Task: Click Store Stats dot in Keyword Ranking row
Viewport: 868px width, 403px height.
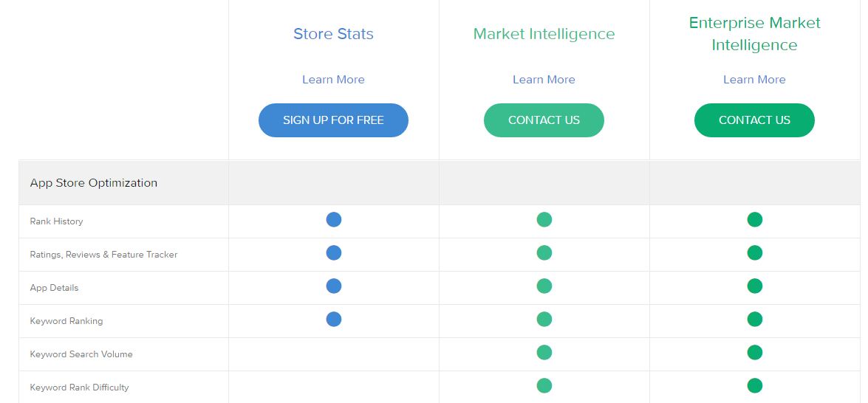Action: click(x=334, y=319)
